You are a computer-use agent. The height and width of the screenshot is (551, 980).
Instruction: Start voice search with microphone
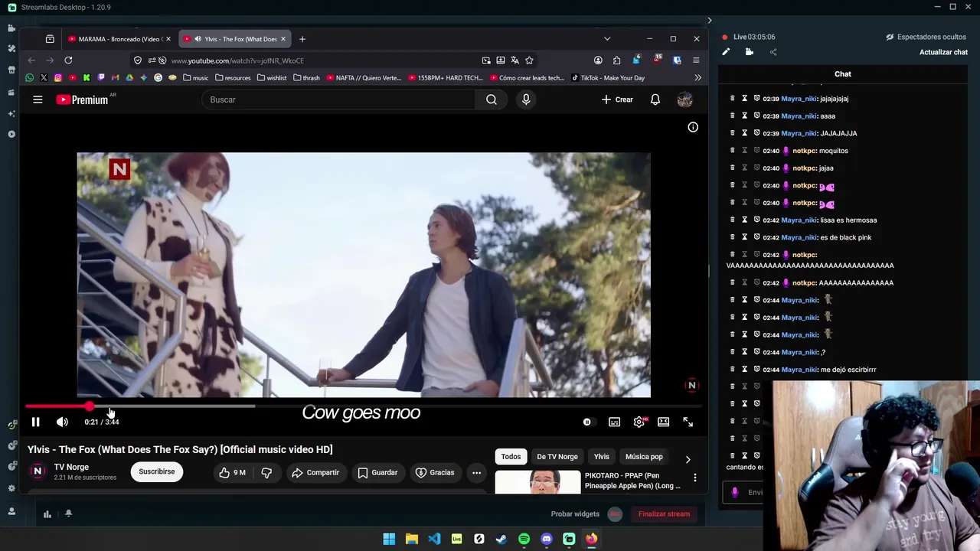point(526,99)
